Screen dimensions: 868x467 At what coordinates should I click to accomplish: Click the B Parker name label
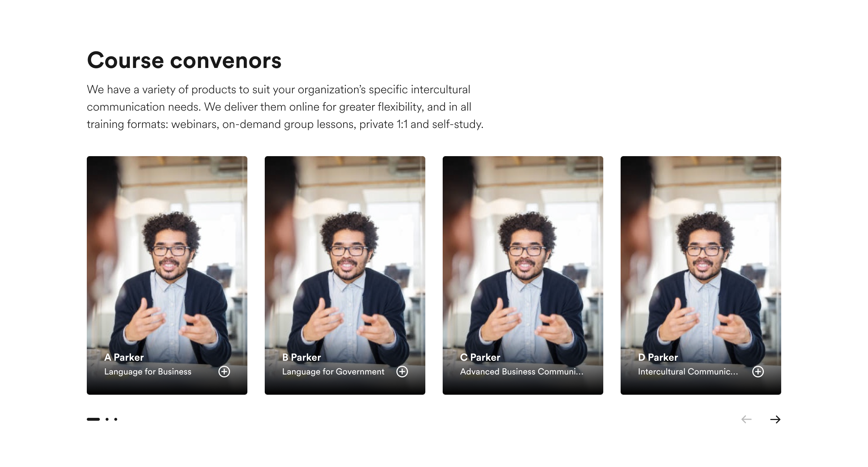click(302, 357)
